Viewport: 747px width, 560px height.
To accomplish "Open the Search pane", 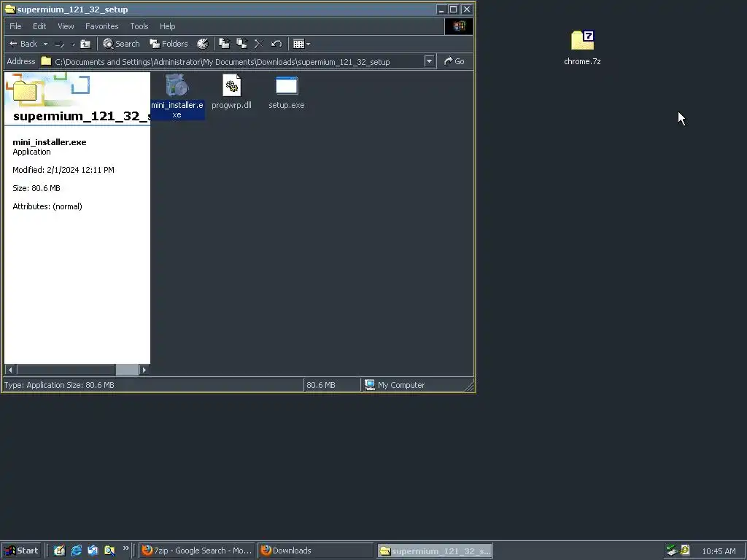I will (x=122, y=44).
